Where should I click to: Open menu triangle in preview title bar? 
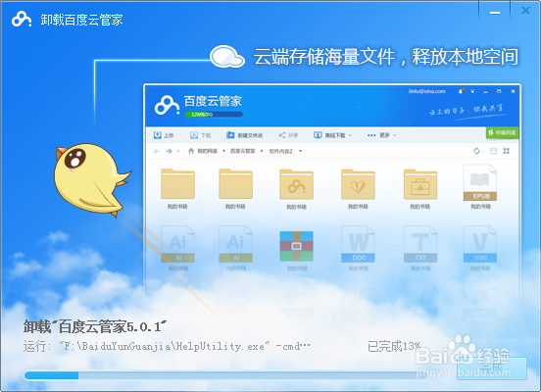click(x=472, y=91)
